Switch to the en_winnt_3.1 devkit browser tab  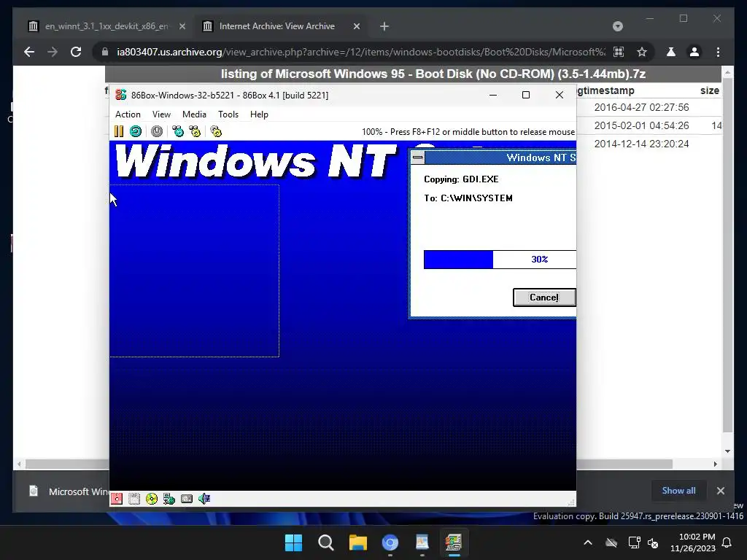click(x=107, y=26)
